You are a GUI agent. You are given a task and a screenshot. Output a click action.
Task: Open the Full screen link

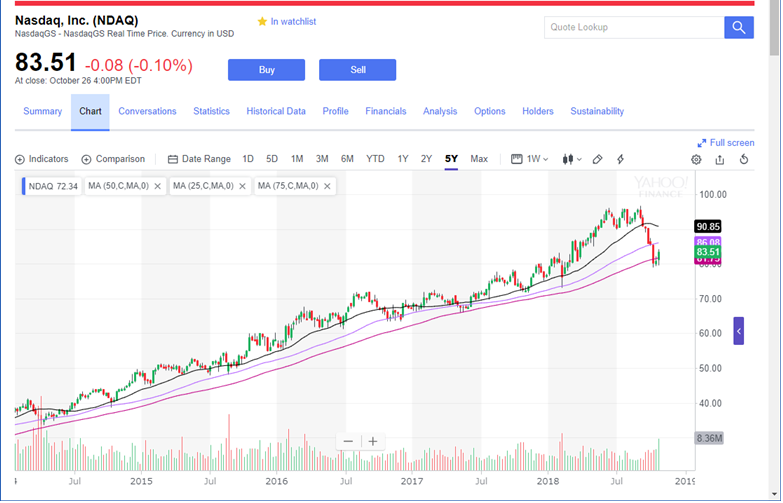tap(726, 143)
